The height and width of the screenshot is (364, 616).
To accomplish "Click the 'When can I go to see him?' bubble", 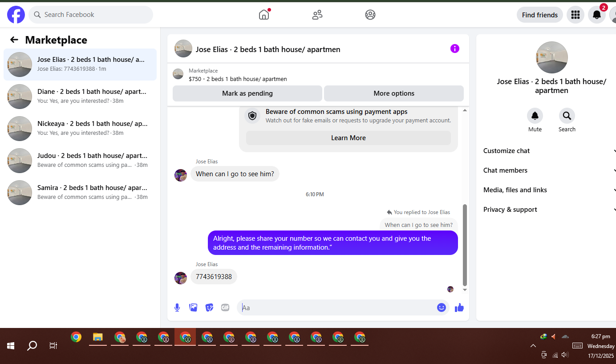I will 235,174.
